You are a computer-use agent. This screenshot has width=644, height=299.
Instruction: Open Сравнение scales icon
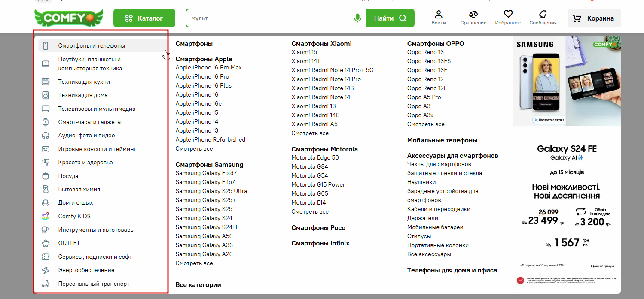click(x=473, y=14)
